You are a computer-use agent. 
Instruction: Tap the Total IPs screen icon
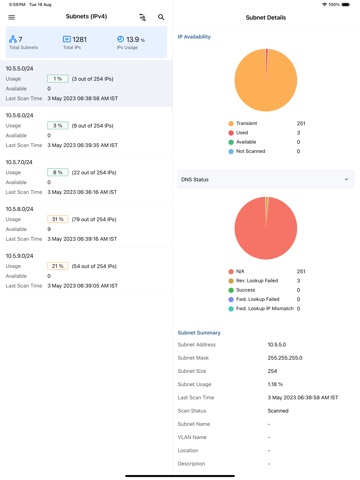click(67, 39)
